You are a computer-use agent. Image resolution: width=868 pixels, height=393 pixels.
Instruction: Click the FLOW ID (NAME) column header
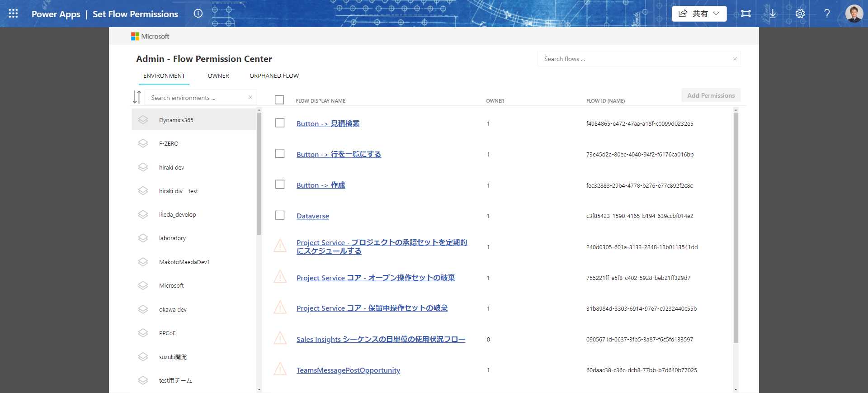click(x=605, y=101)
